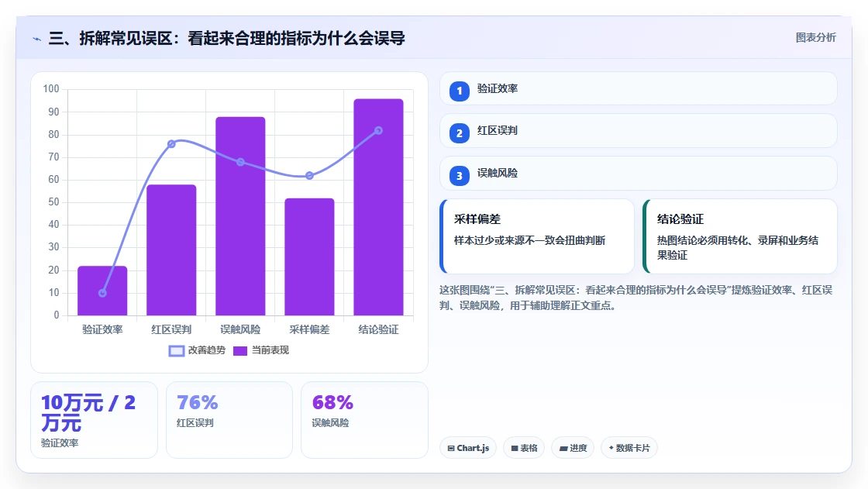Click the x-axis label 红区误判
Screen dimensions: 868x489
point(171,329)
